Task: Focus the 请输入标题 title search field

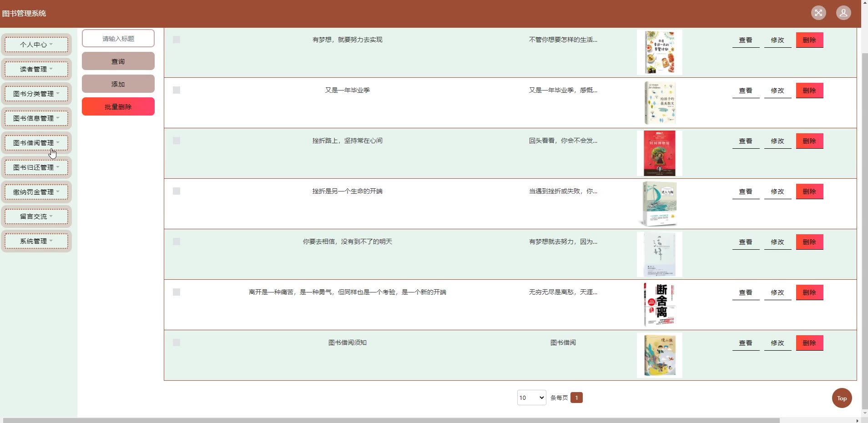Action: coord(118,38)
